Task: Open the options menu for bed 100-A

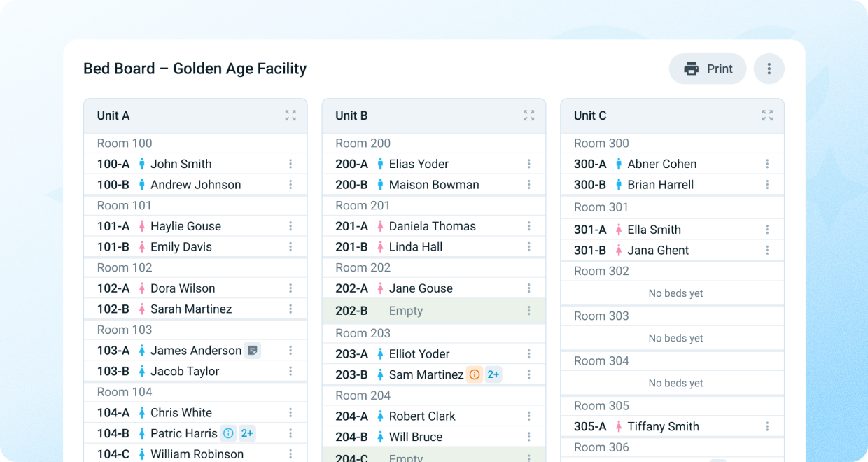Action: (x=290, y=164)
